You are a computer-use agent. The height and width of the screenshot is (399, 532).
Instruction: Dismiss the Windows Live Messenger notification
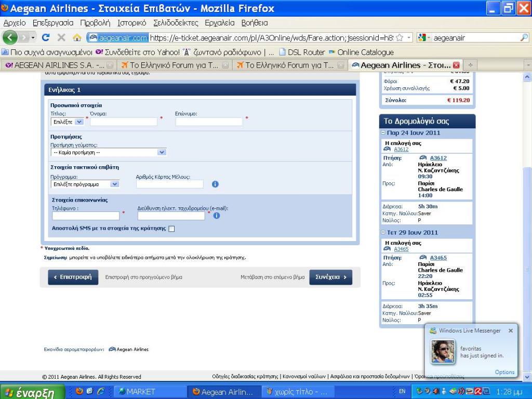(511, 330)
